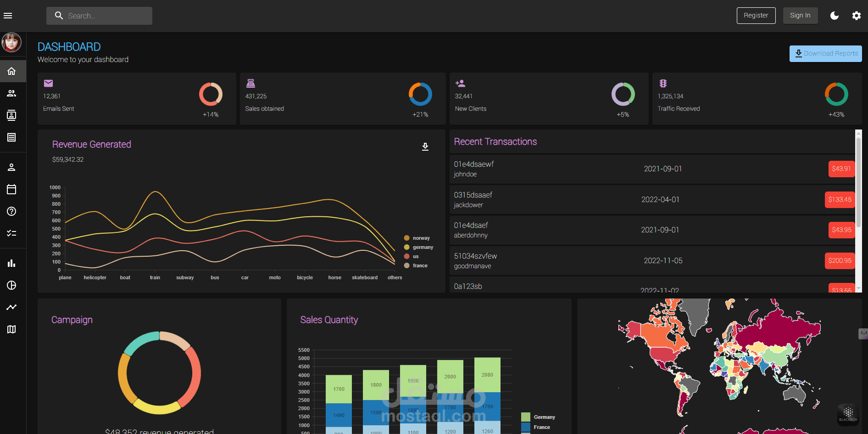Click the user avatar picture
Viewport: 868px width, 434px height.
tap(11, 43)
